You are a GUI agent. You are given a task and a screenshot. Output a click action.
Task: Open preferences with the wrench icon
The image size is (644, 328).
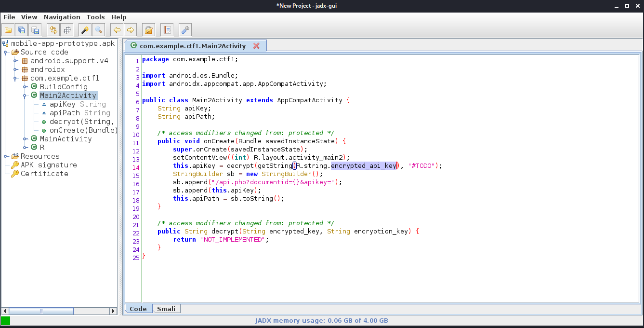(x=185, y=30)
